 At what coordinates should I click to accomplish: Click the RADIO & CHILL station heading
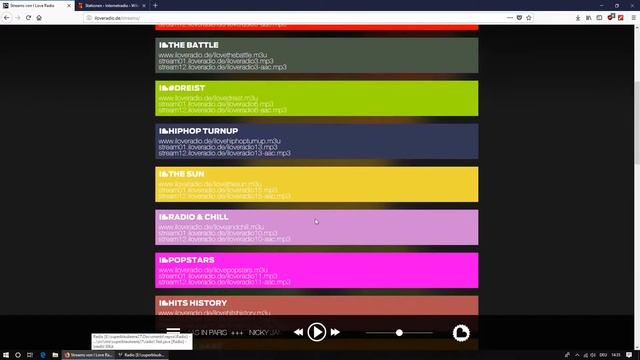point(194,217)
